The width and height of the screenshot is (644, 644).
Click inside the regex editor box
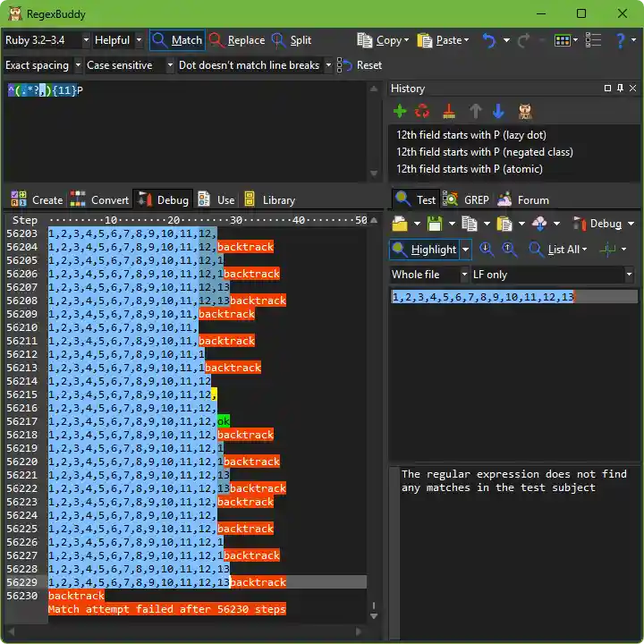pyautogui.click(x=185, y=131)
